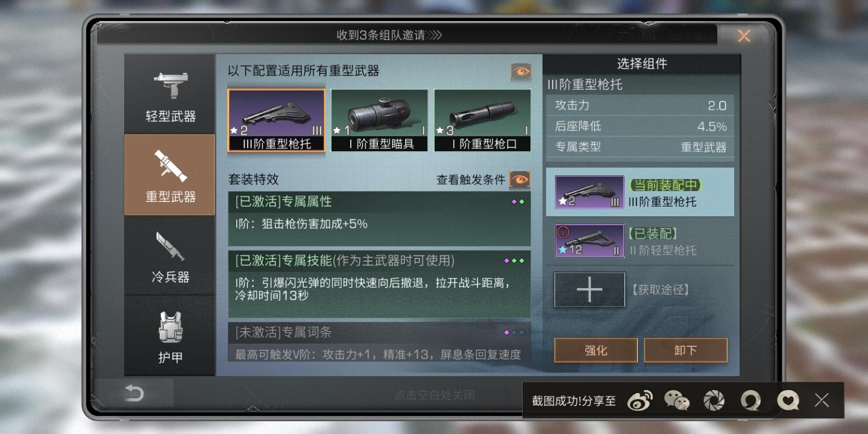
Task: Select the I阶重型瞄具 scope slot
Action: point(380,121)
